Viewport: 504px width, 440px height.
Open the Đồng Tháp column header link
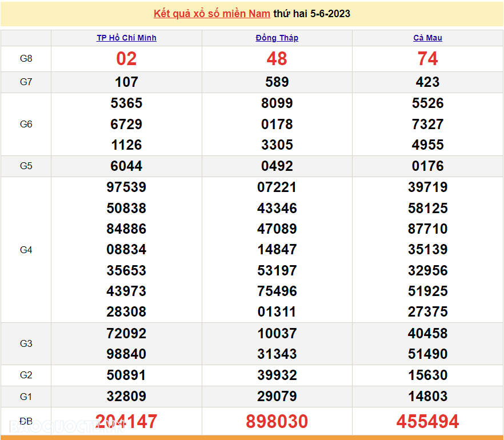point(277,38)
